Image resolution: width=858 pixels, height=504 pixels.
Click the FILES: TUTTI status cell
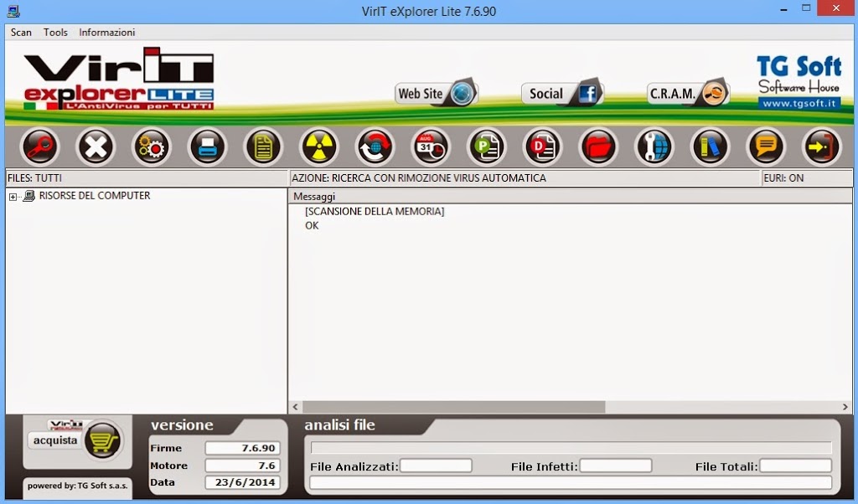click(147, 178)
